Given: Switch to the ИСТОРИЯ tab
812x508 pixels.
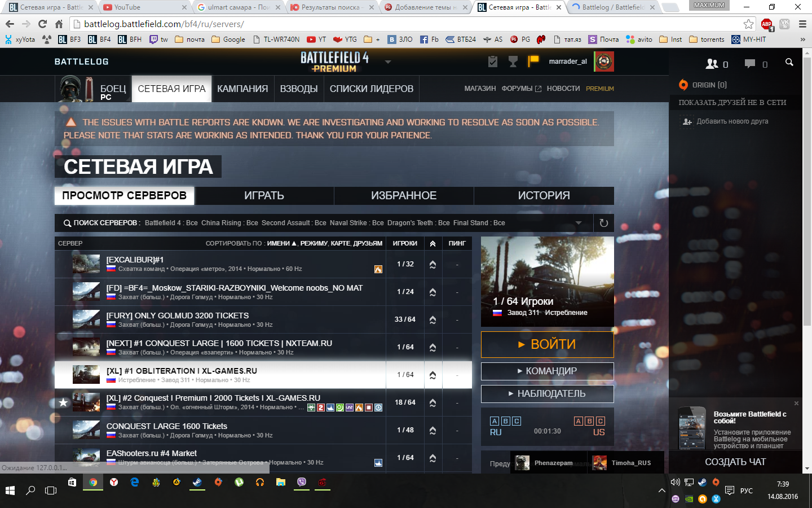Looking at the screenshot, I should [x=544, y=196].
